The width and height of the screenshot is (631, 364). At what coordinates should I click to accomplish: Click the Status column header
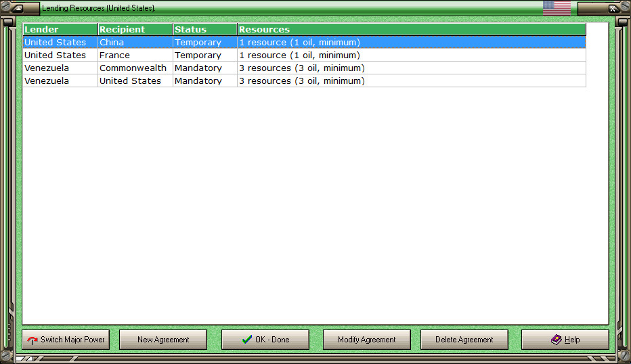[205, 29]
